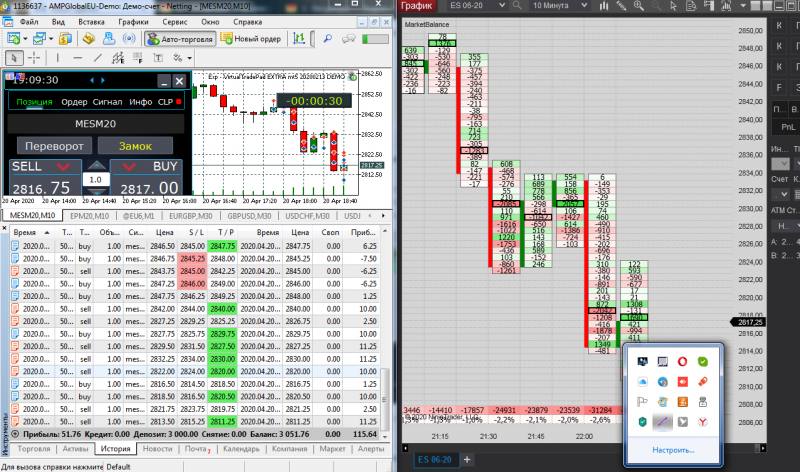Image resolution: width=800 pixels, height=472 pixels.
Task: Click the Opera icon in system tray
Action: (682, 362)
